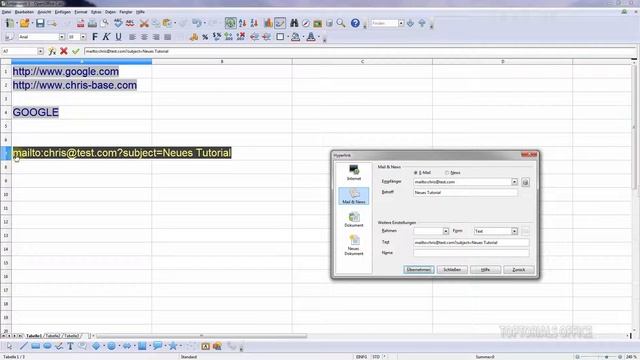Click the Zurück button
640x360 pixels.
(518, 270)
